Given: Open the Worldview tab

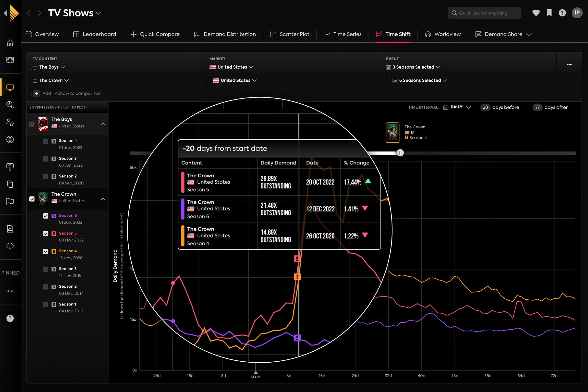Looking at the screenshot, I should [x=443, y=34].
